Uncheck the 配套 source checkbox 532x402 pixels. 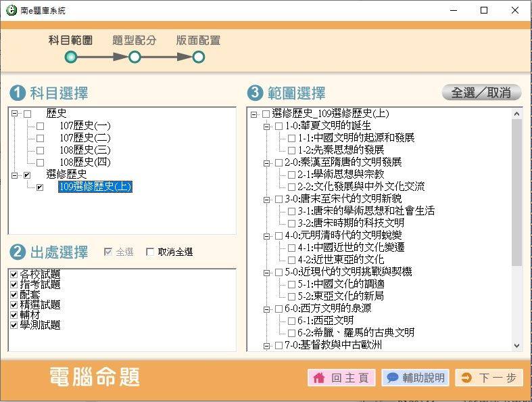14,294
